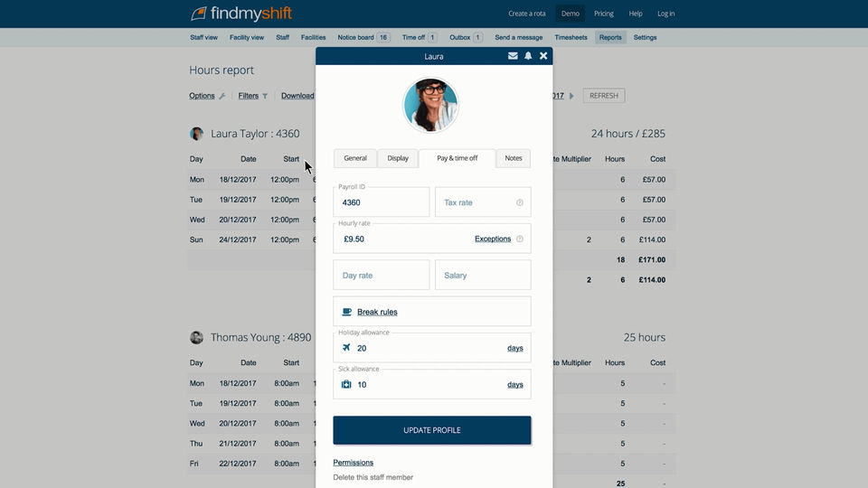Click the findmyshift logo

pos(241,14)
